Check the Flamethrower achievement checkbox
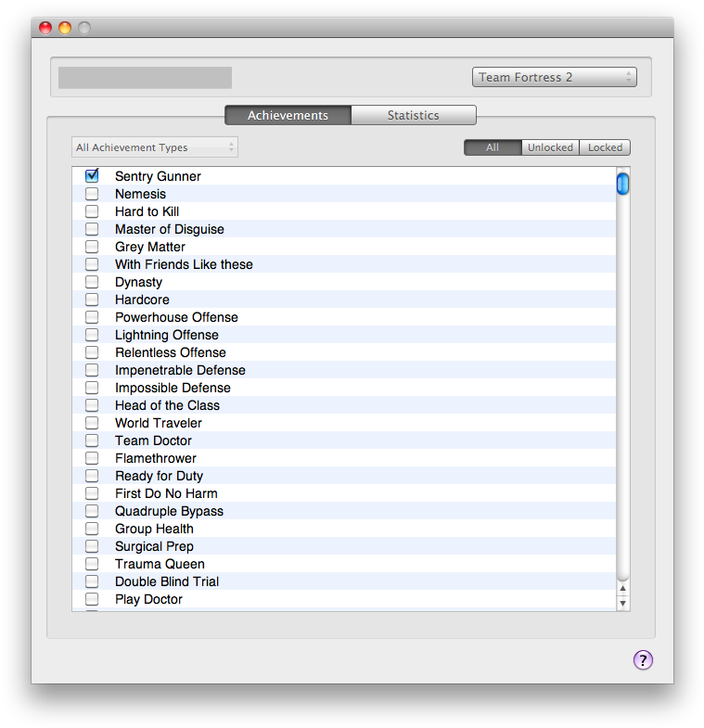 (x=92, y=458)
